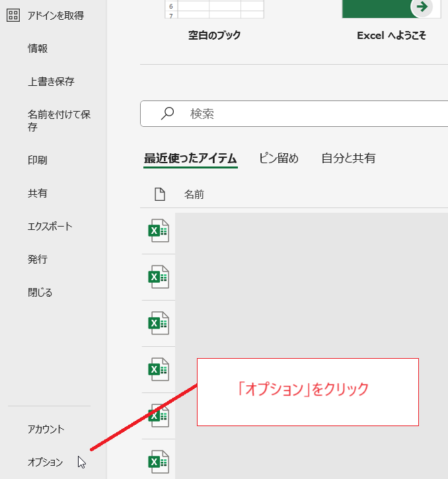
Task: Switch to 最近使ったアイテム tab
Action: click(x=190, y=159)
